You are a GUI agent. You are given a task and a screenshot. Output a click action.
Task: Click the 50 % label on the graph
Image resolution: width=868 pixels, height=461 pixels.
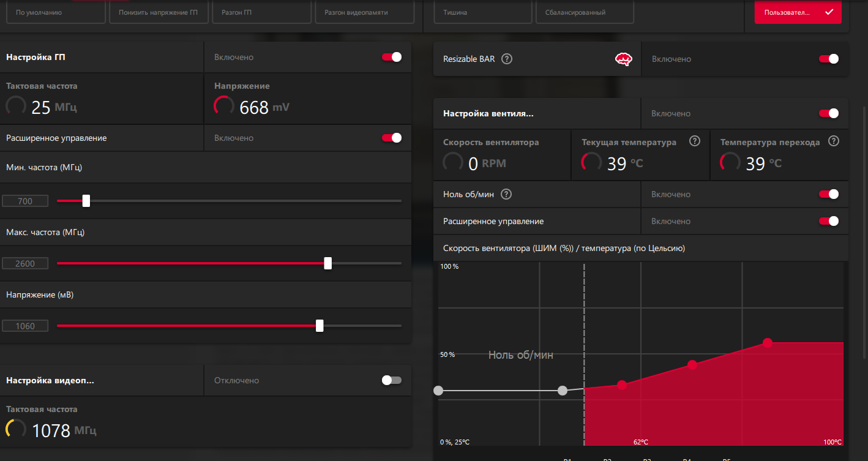447,354
